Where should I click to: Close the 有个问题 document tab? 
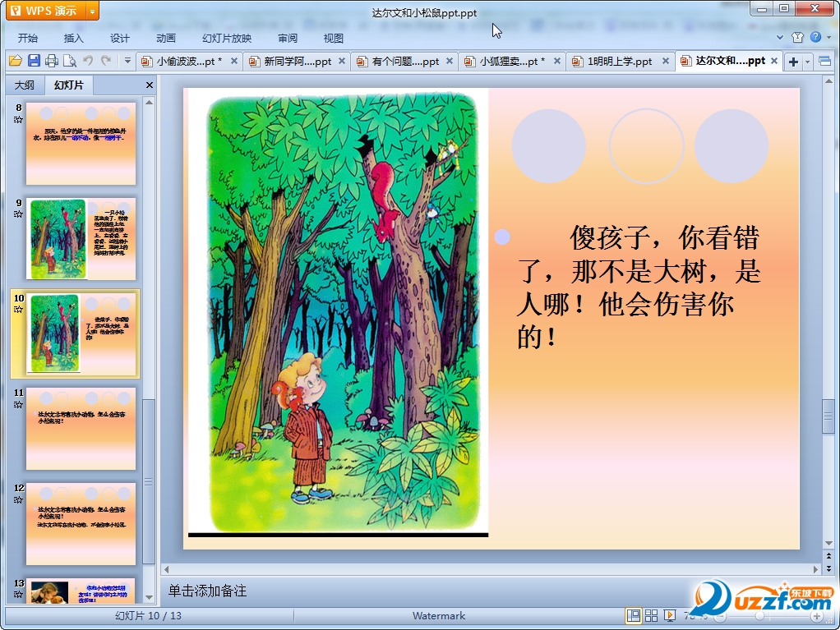tap(450, 61)
